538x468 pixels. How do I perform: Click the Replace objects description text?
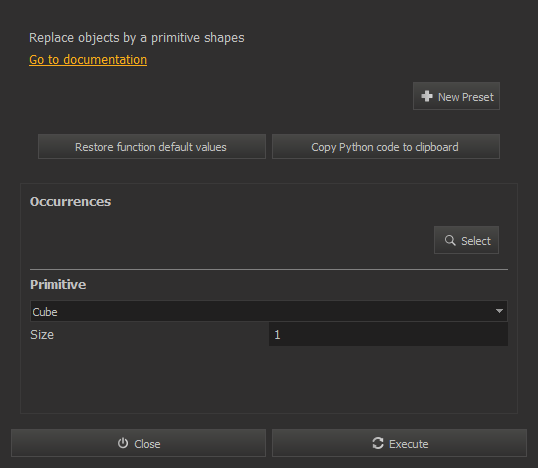137,38
